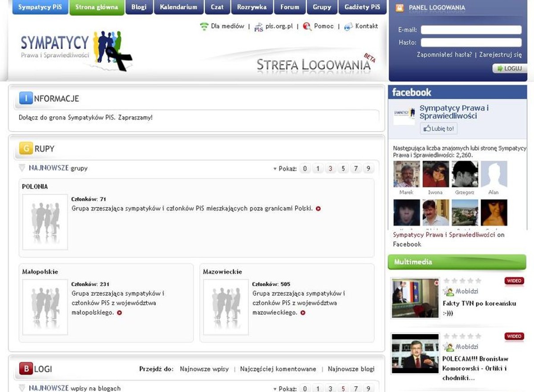Focus the E-mail login field
This screenshot has height=392, width=534.
pos(471,30)
